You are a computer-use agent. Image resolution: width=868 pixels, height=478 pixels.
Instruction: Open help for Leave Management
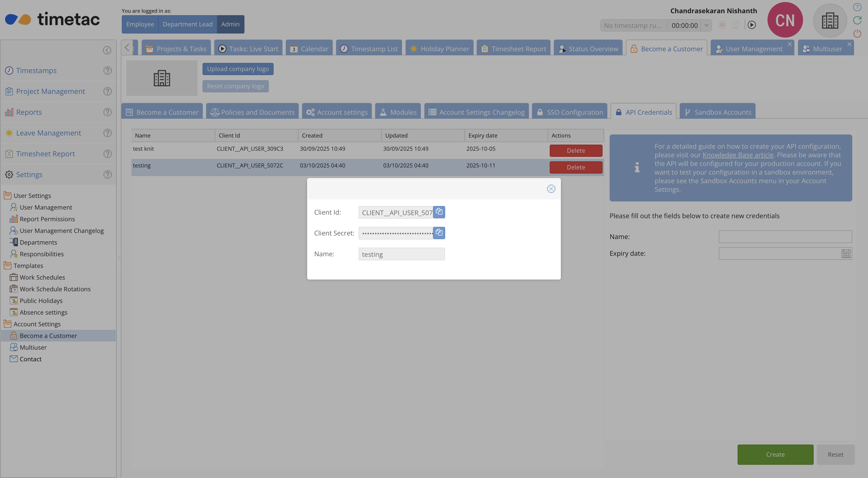[107, 133]
